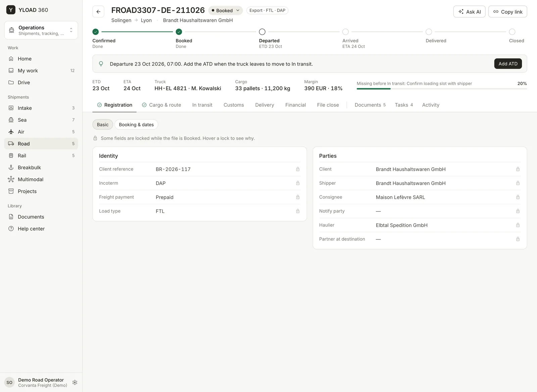Select the Booking & dates pill

coord(136,124)
